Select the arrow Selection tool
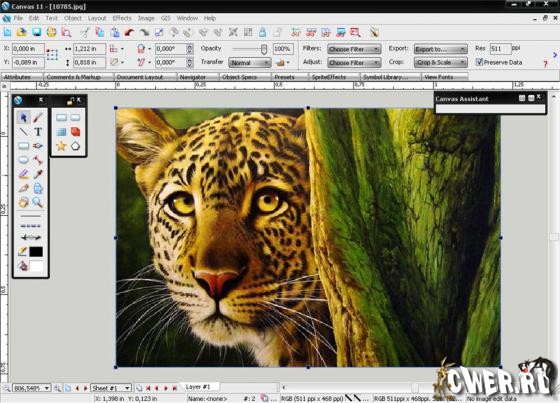The image size is (560, 403). pyautogui.click(x=23, y=118)
